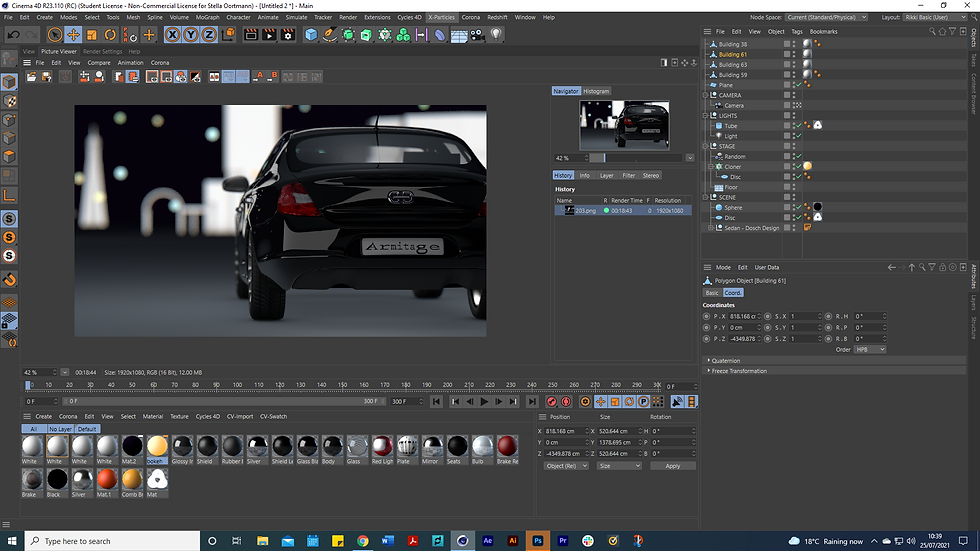
Task: Add a Cube primitive object
Action: coord(311,35)
